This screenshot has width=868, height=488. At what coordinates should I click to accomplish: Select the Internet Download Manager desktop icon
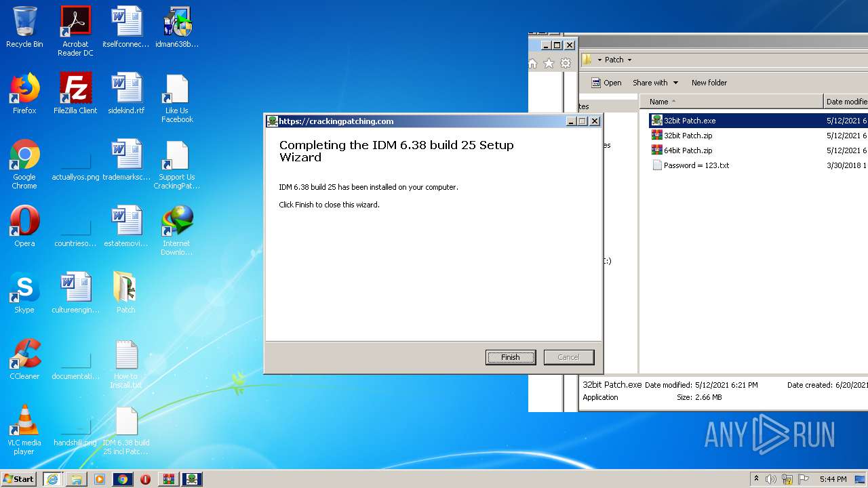click(177, 230)
